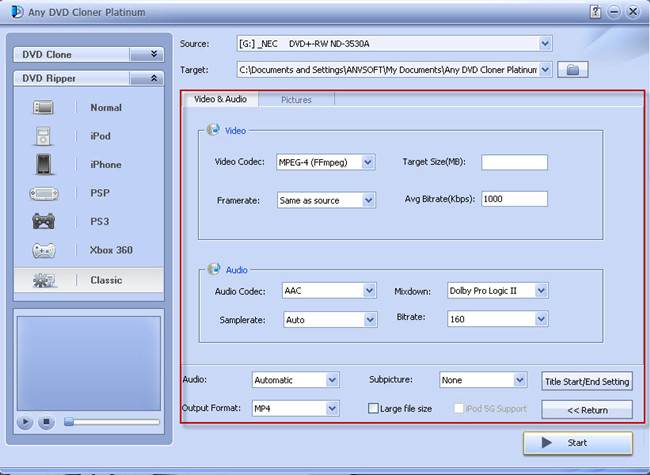This screenshot has height=475, width=650.
Task: Click the video preview area
Action: pos(89,364)
